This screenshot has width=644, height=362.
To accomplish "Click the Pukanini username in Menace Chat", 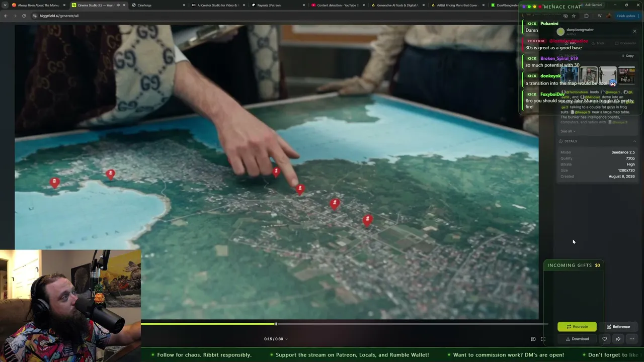I will pyautogui.click(x=549, y=24).
